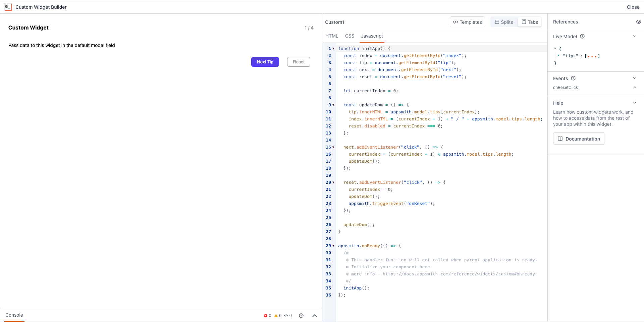Screen dimensions: 644x322
Task: Click the Events help icon
Action: pyautogui.click(x=573, y=78)
